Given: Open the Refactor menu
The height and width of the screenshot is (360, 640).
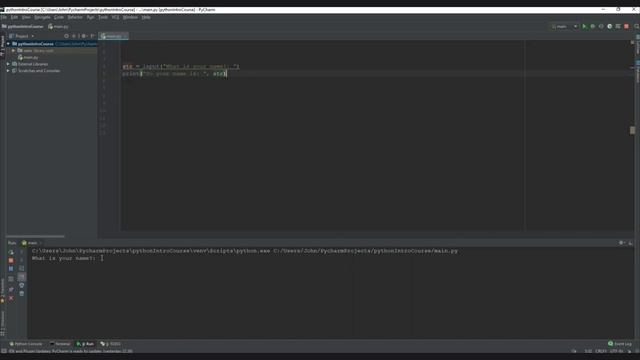Looking at the screenshot, I should click(75, 17).
